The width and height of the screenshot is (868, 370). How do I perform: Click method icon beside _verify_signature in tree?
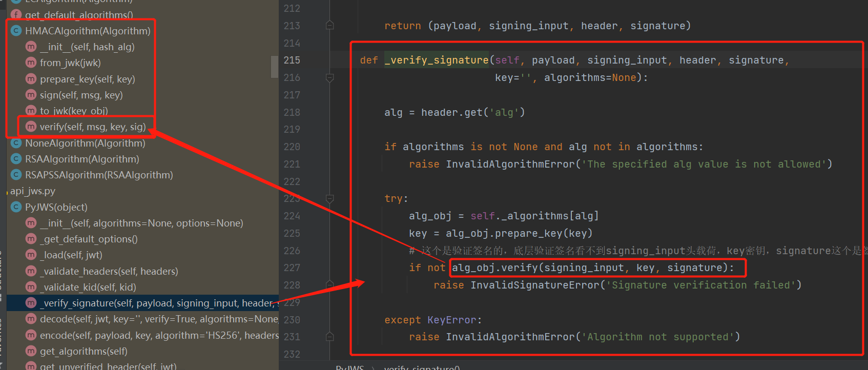[x=31, y=303]
